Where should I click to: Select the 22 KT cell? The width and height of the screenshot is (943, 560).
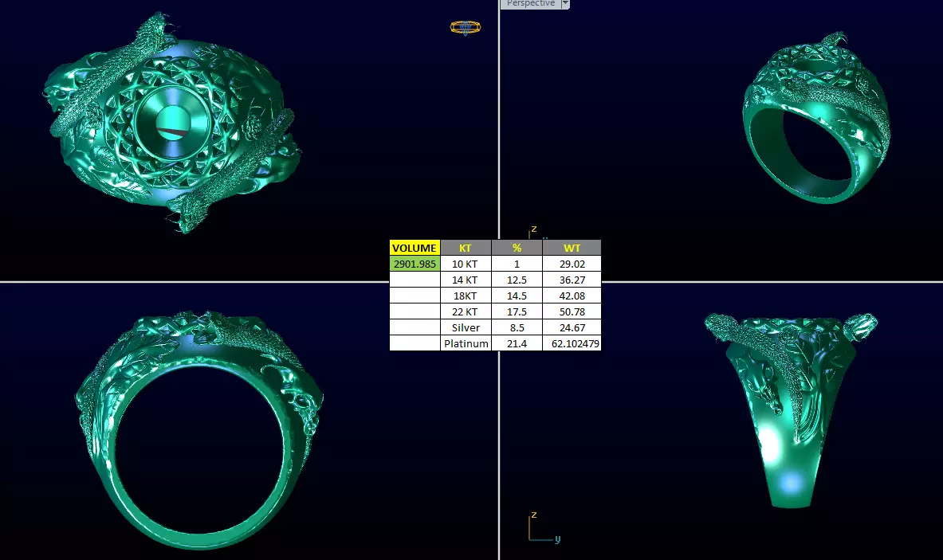[466, 311]
